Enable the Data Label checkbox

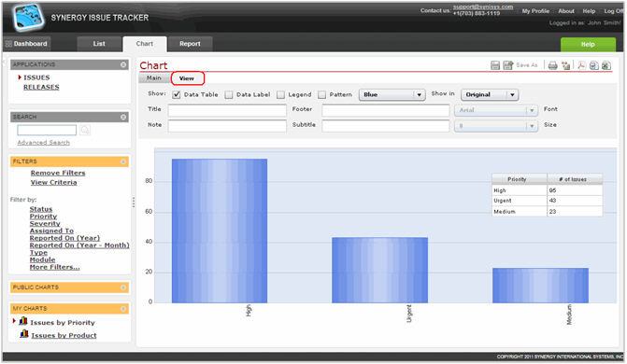(228, 94)
